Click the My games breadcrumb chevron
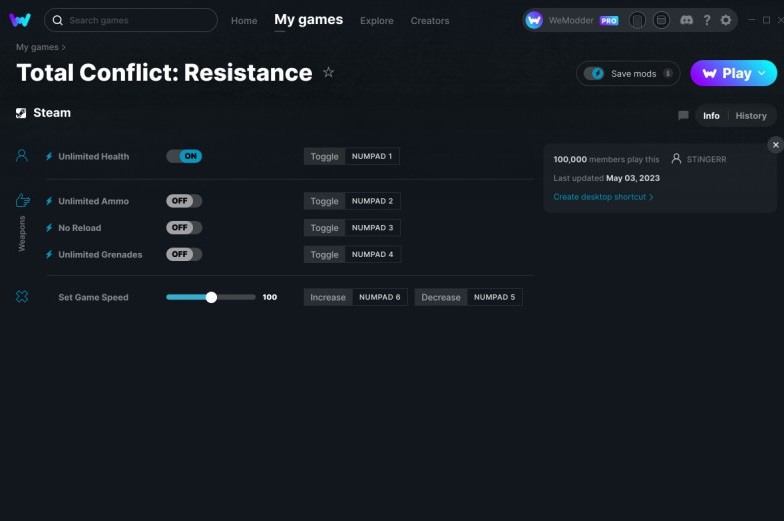 (x=64, y=48)
